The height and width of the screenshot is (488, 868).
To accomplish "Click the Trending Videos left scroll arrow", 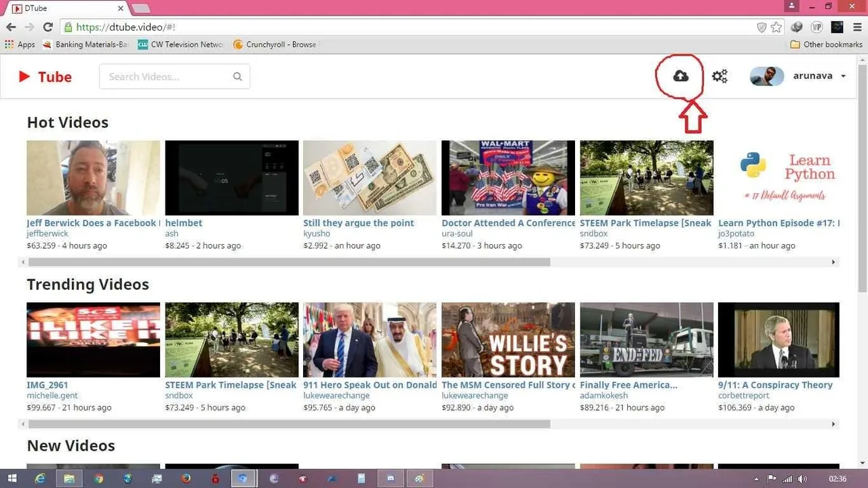I will [22, 424].
